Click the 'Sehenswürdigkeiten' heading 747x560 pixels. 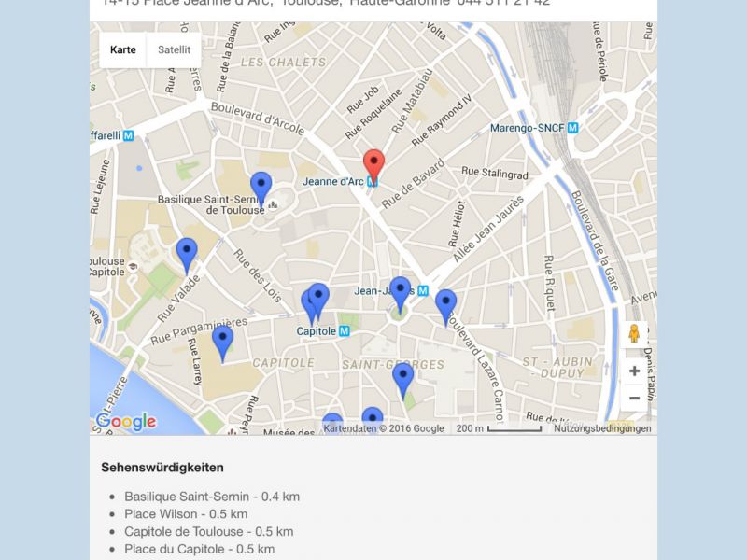pyautogui.click(x=162, y=468)
